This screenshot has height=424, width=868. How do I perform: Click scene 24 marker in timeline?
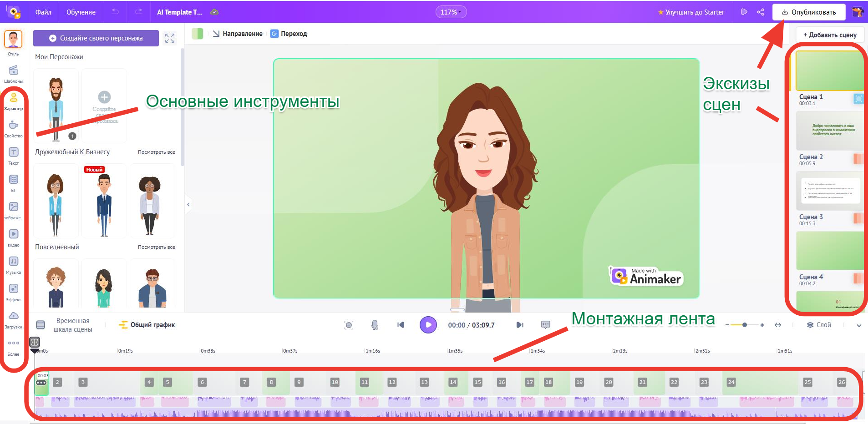click(x=731, y=382)
